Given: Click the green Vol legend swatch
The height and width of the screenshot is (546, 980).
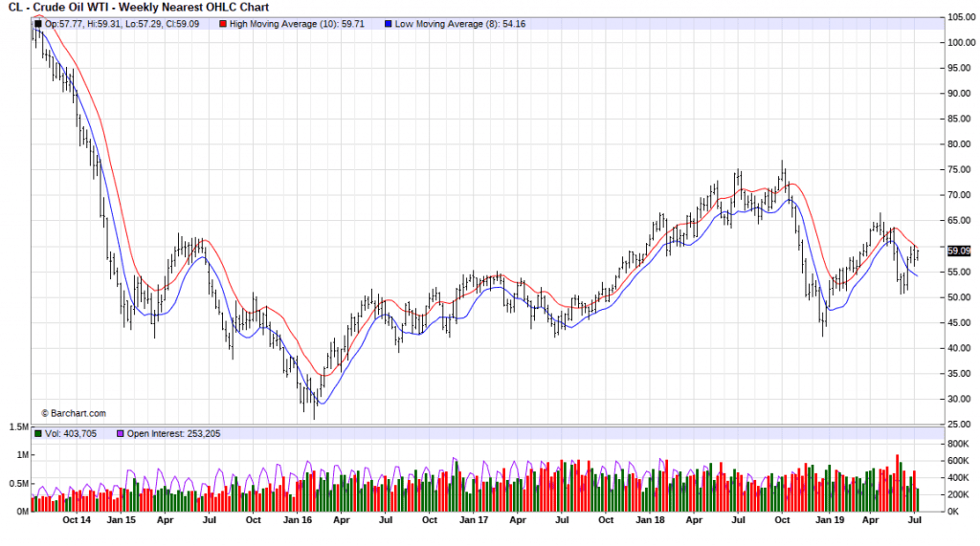Looking at the screenshot, I should (x=37, y=433).
